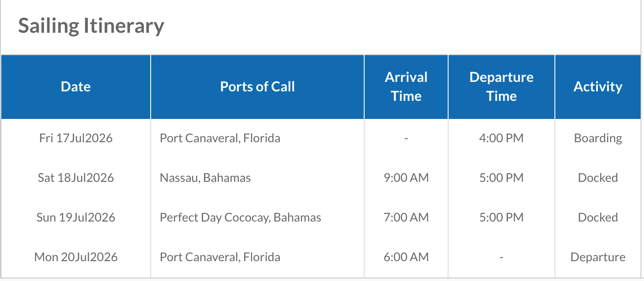This screenshot has width=644, height=281.
Task: Select the Boarding activity cell
Action: [x=598, y=138]
